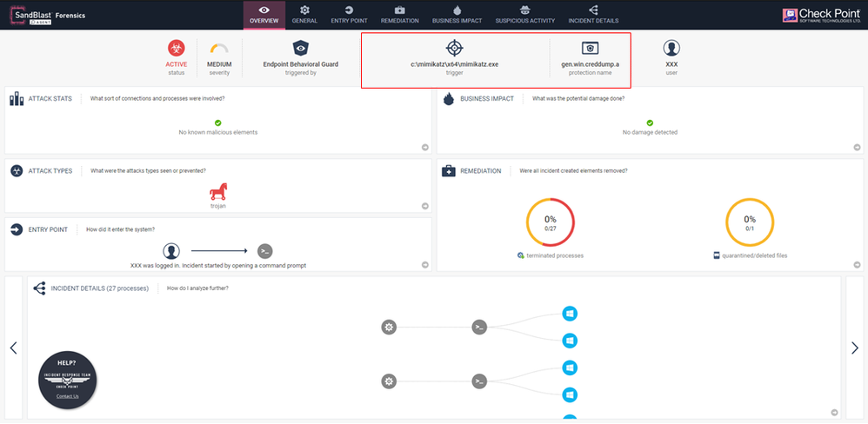This screenshot has height=424, width=868.
Task: Expand the Attack Stats panel arrow
Action: pos(424,147)
